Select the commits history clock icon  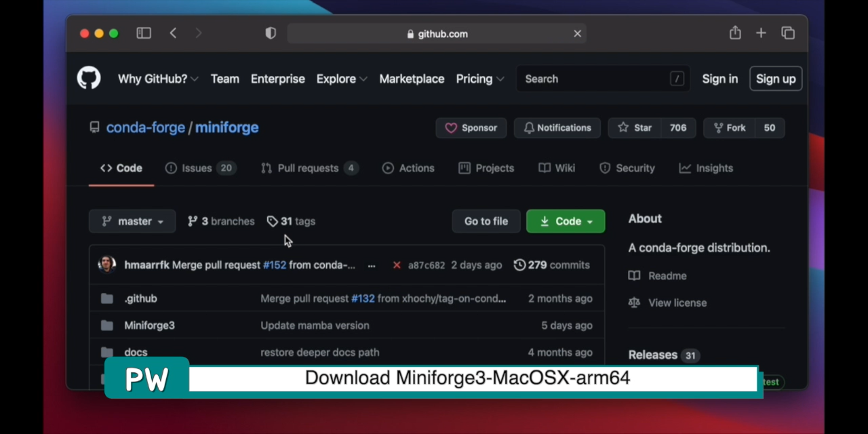[x=519, y=265]
